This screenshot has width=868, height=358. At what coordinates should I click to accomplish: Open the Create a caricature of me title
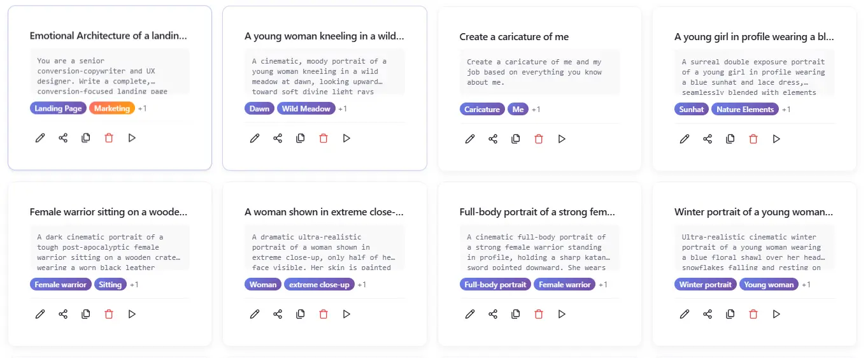(x=514, y=37)
